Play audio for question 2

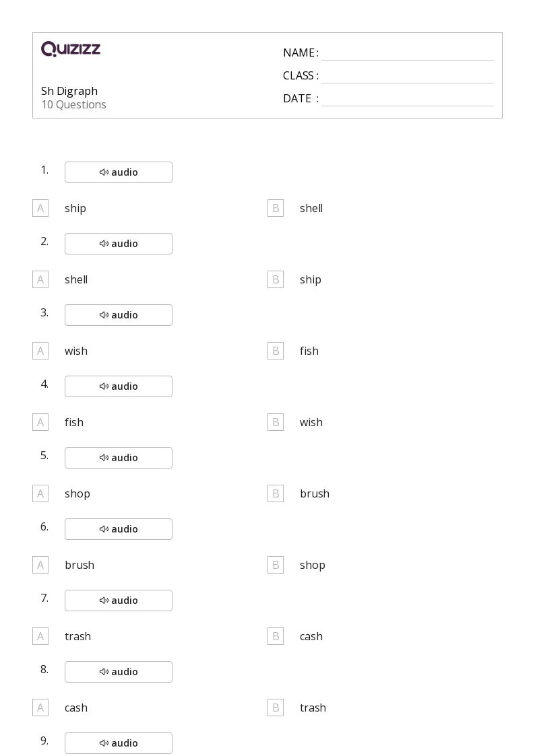coord(119,244)
